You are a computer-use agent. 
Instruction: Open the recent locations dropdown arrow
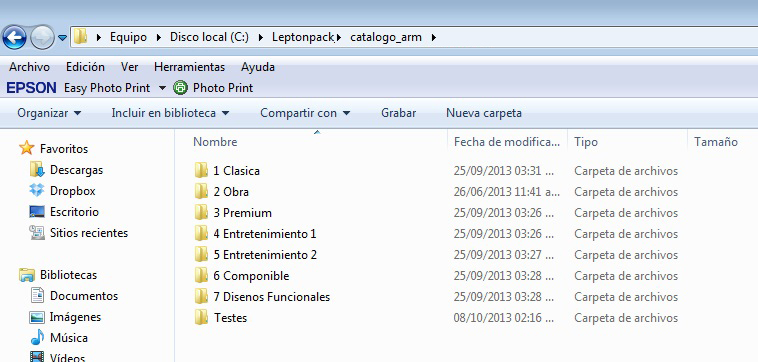pyautogui.click(x=62, y=38)
